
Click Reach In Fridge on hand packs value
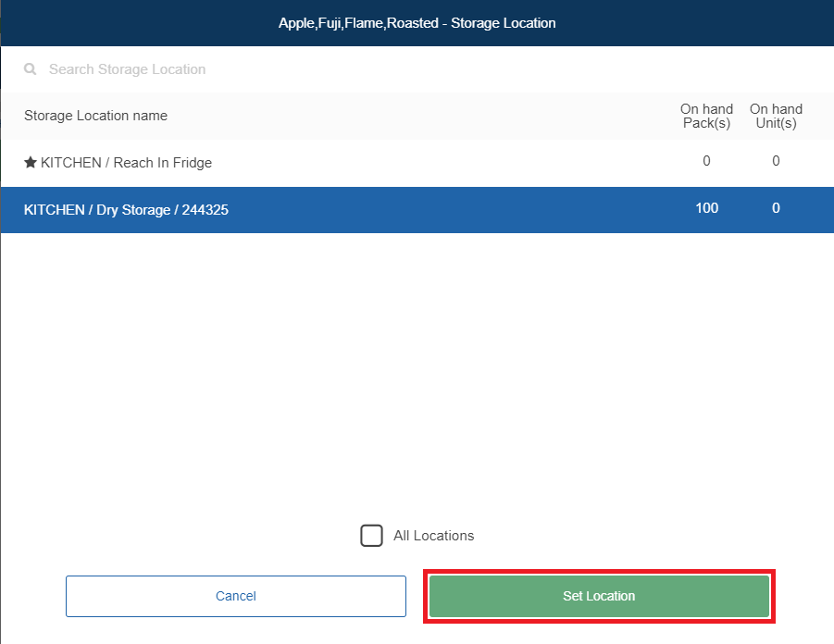706,161
